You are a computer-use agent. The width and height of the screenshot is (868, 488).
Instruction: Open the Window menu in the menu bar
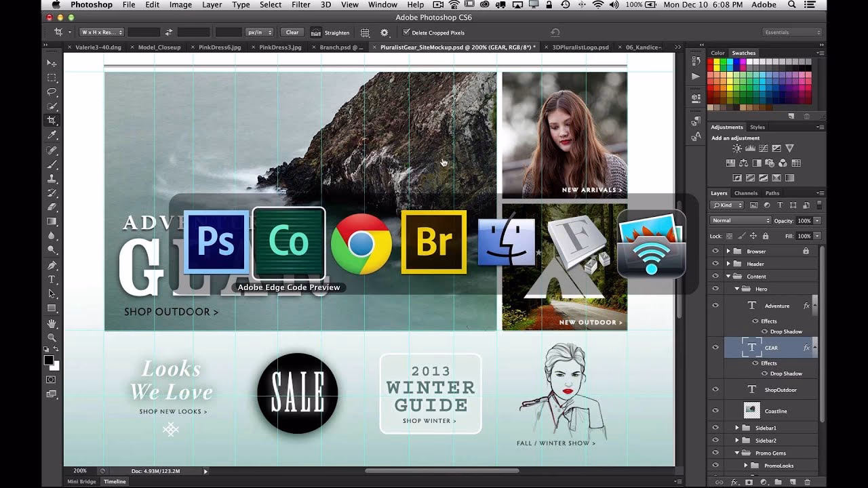click(382, 5)
